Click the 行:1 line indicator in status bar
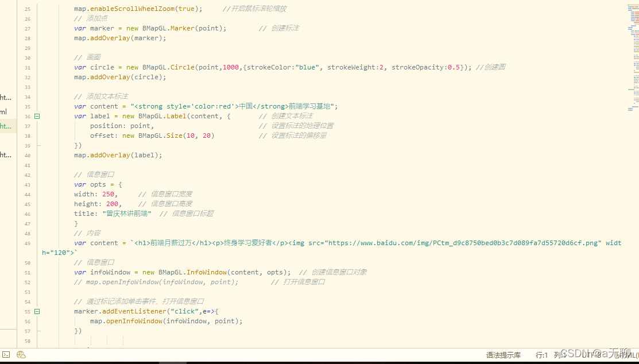 click(x=540, y=355)
